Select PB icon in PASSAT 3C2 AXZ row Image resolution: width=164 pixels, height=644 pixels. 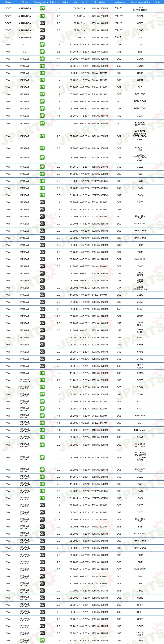42,174
